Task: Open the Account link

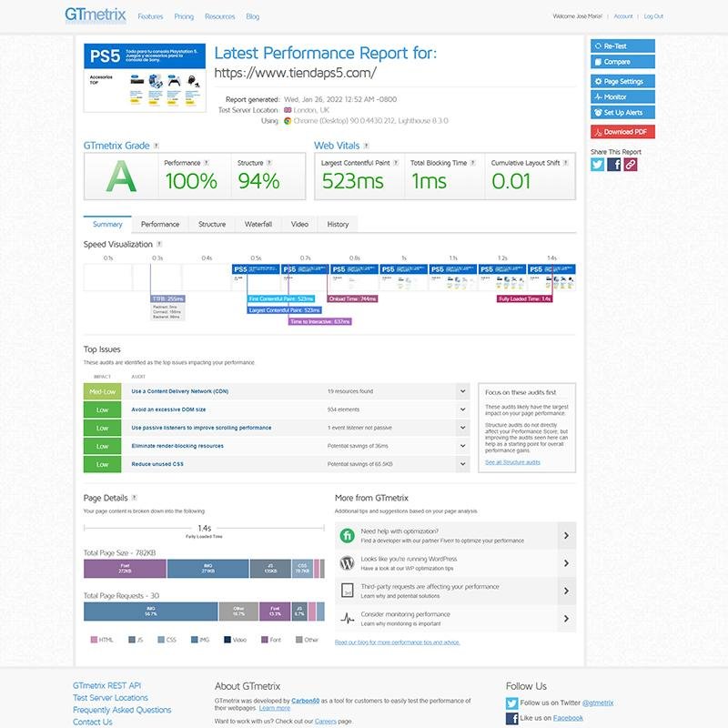Action: coord(623,16)
